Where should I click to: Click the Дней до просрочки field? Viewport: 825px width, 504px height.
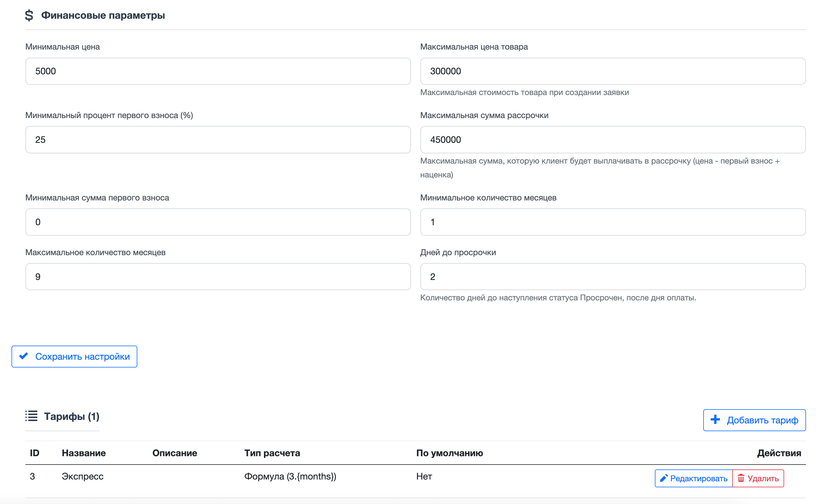click(612, 276)
